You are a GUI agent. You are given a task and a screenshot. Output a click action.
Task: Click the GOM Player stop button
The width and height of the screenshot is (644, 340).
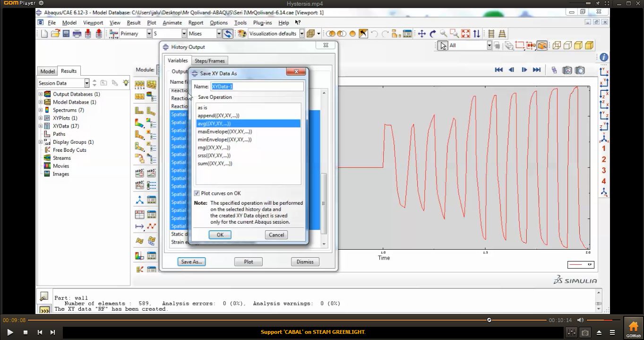point(26,332)
